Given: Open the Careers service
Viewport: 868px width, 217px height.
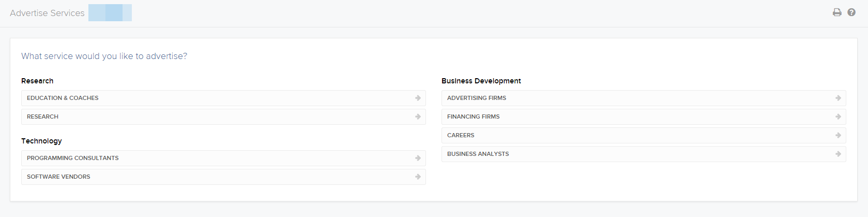Looking at the screenshot, I should [x=644, y=135].
